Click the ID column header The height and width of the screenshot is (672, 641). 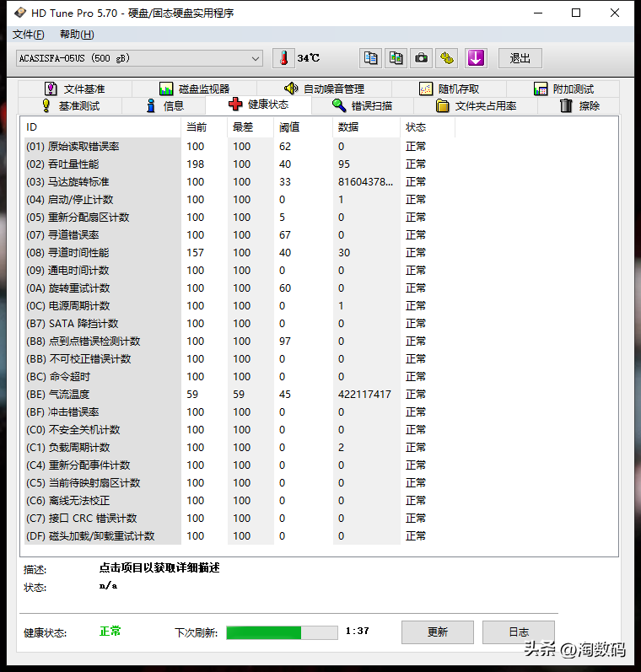point(100,127)
